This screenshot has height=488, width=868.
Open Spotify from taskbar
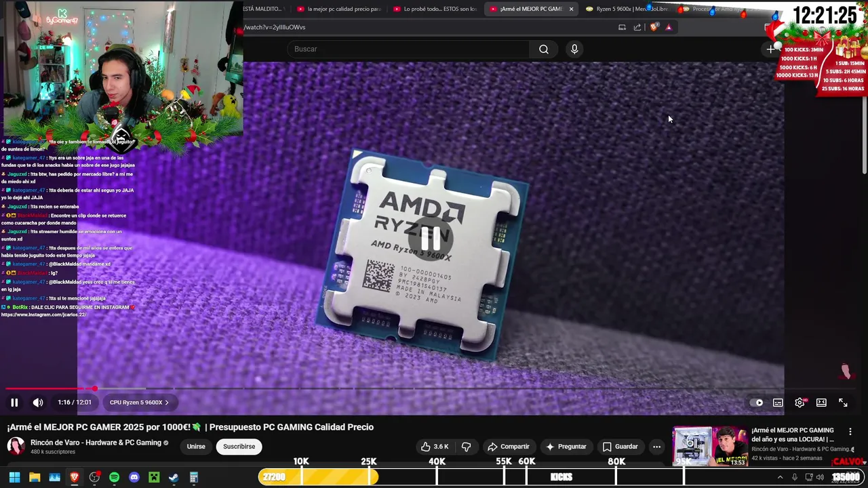[114, 477]
